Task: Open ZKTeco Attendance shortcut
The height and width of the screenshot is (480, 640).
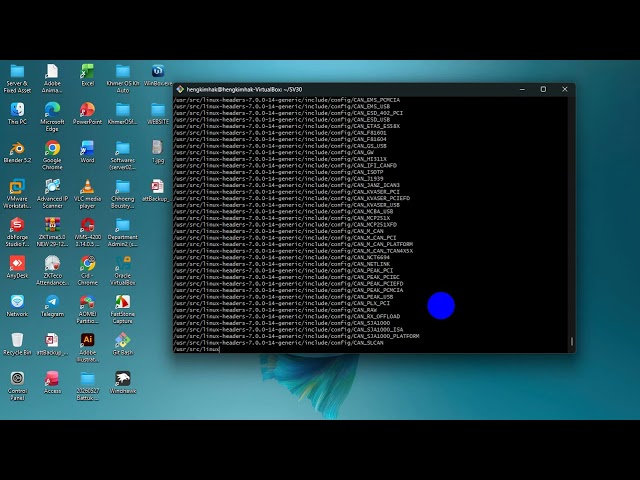Action: point(52,271)
